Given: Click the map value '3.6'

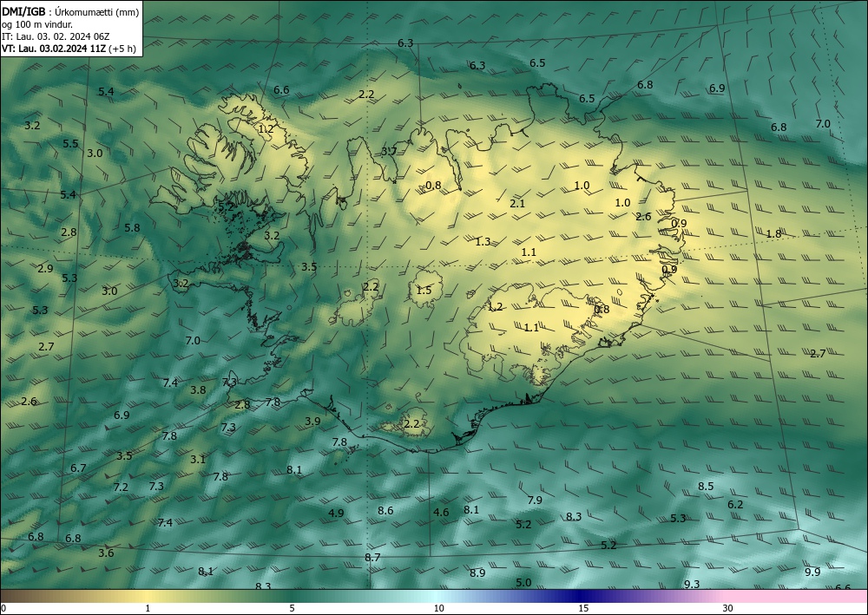Looking at the screenshot, I should 106,553.
